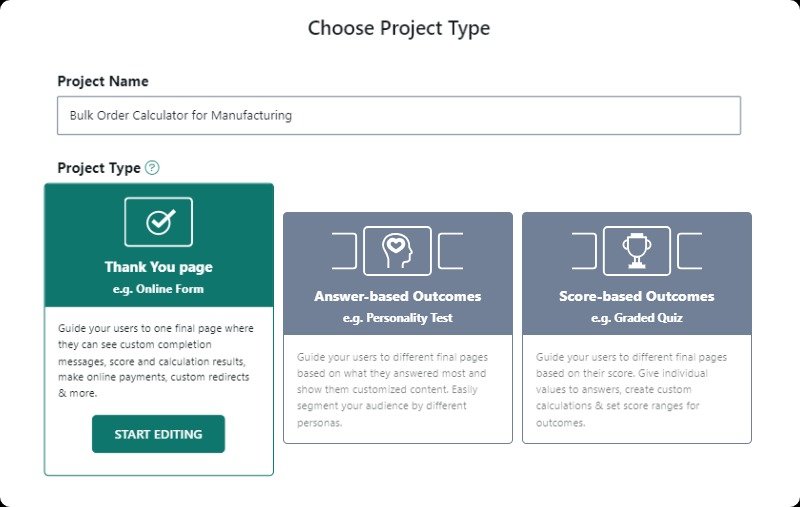Click the Thank You page description text
Screen dimensions: 800x507
[x=156, y=361]
